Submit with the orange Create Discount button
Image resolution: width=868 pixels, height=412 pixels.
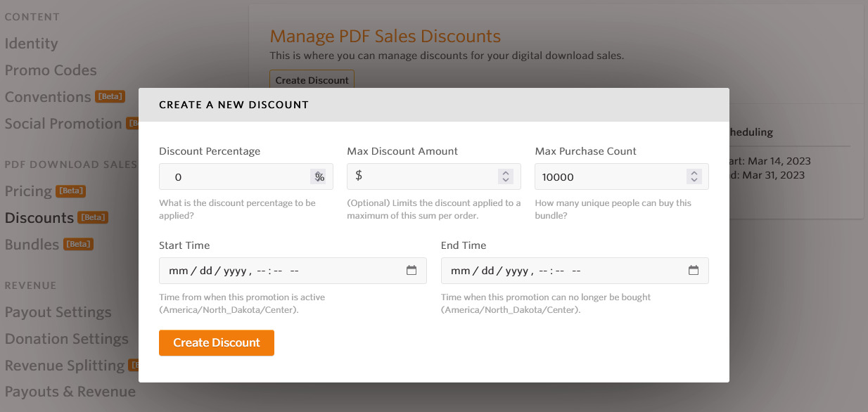click(x=217, y=343)
